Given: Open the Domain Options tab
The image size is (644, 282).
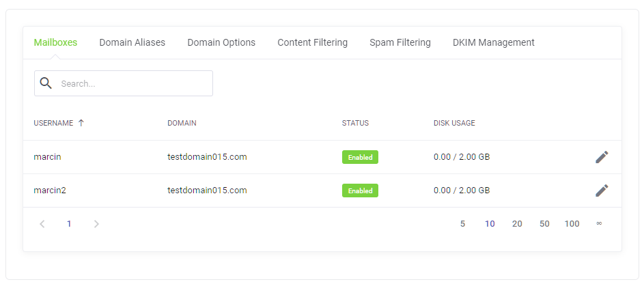Looking at the screenshot, I should pyautogui.click(x=221, y=42).
